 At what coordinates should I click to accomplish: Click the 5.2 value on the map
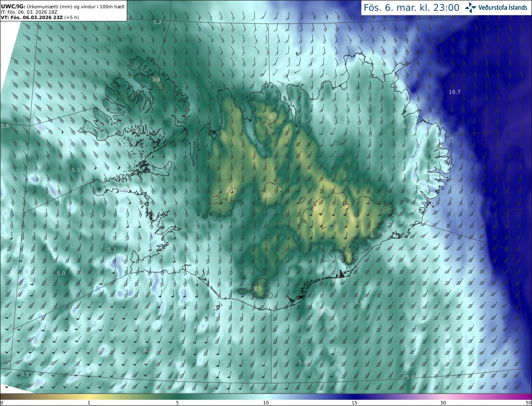tap(158, 22)
